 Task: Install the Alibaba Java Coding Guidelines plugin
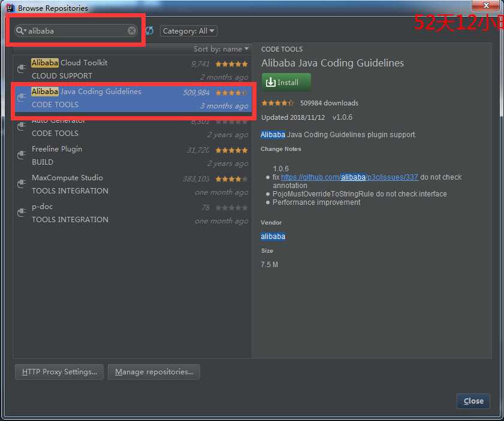point(286,82)
